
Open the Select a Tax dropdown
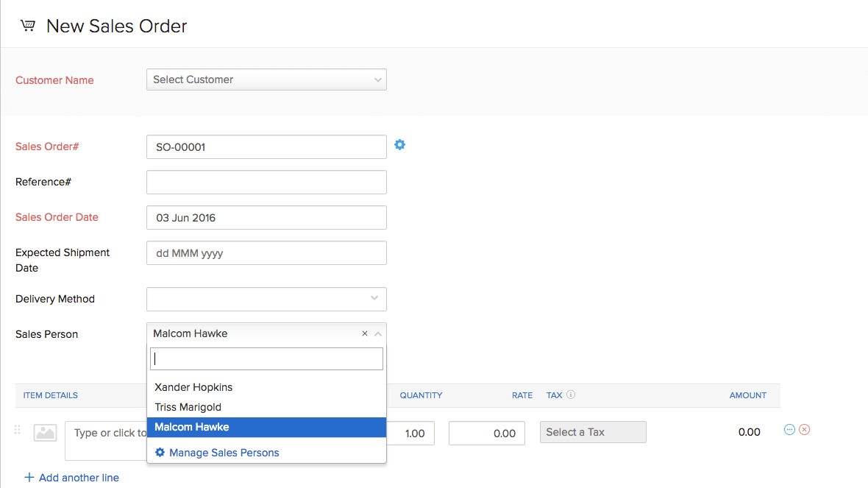tap(593, 432)
